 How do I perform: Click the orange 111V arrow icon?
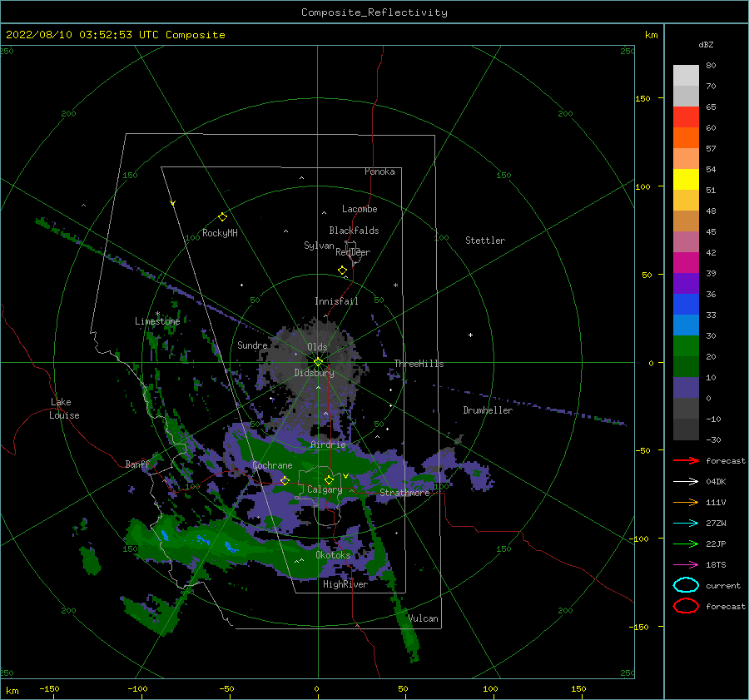(686, 502)
